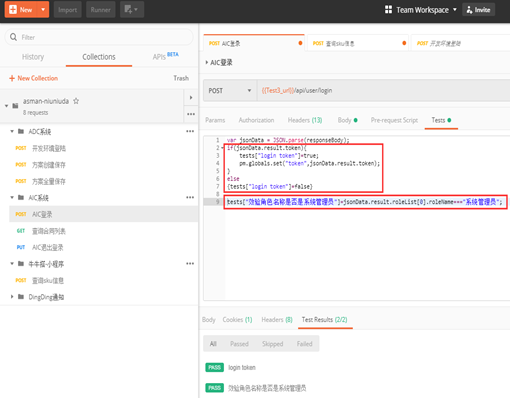The image size is (510, 398).
Task: Collapse the 牛牛搭-小程序 folder
Action: coord(12,264)
